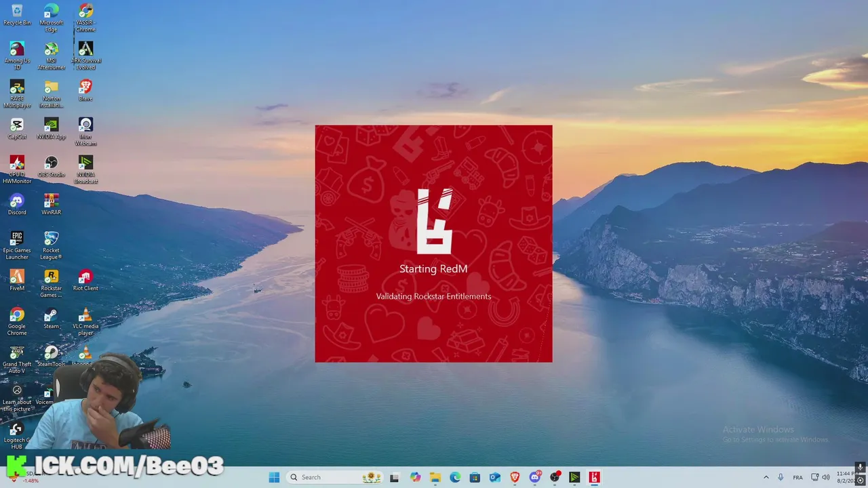Open network and volume quick settings
Screen dimensions: 868x488
point(821,477)
